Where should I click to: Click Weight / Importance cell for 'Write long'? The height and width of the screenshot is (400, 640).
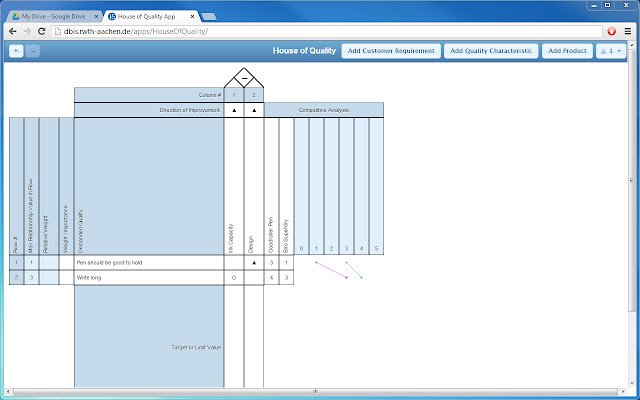click(x=66, y=278)
